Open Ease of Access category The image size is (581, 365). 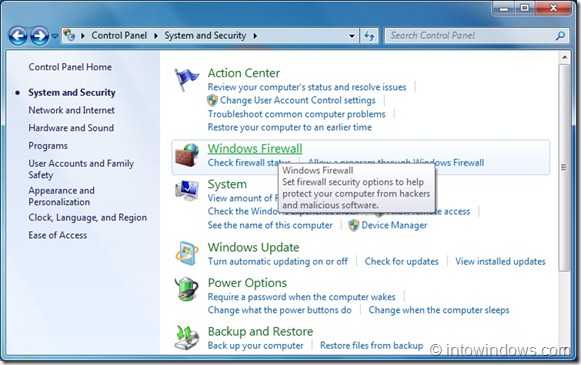58,235
